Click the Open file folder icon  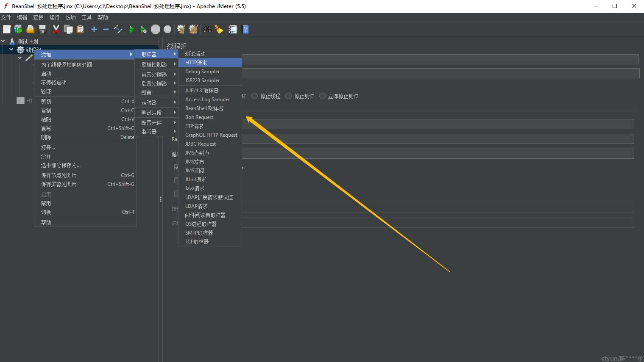click(30, 29)
